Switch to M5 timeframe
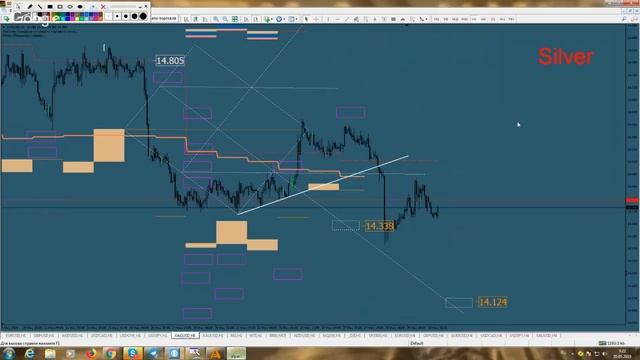This screenshot has height=360, width=640. [x=446, y=19]
